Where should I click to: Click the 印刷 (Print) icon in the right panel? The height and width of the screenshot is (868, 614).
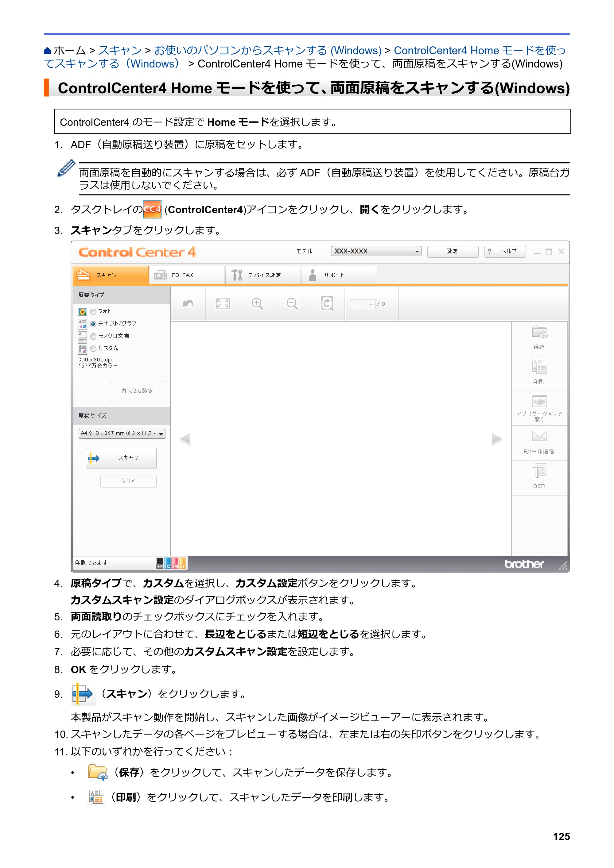pos(539,367)
